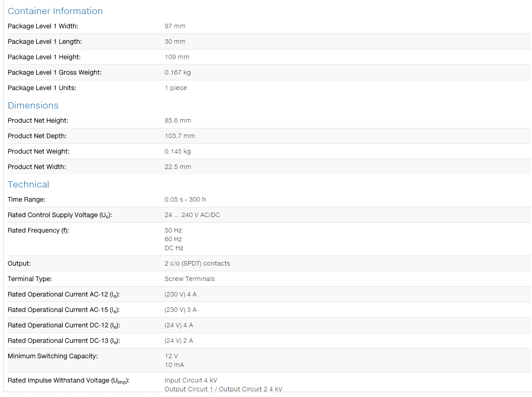This screenshot has width=532, height=397.
Task: Select the 2 c/o (SPDT) contacts value
Action: pos(197,263)
